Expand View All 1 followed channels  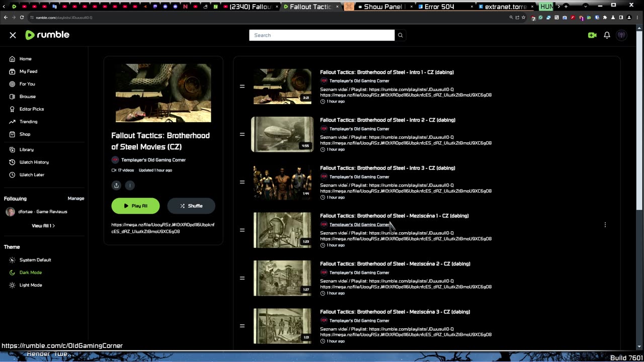(x=43, y=226)
